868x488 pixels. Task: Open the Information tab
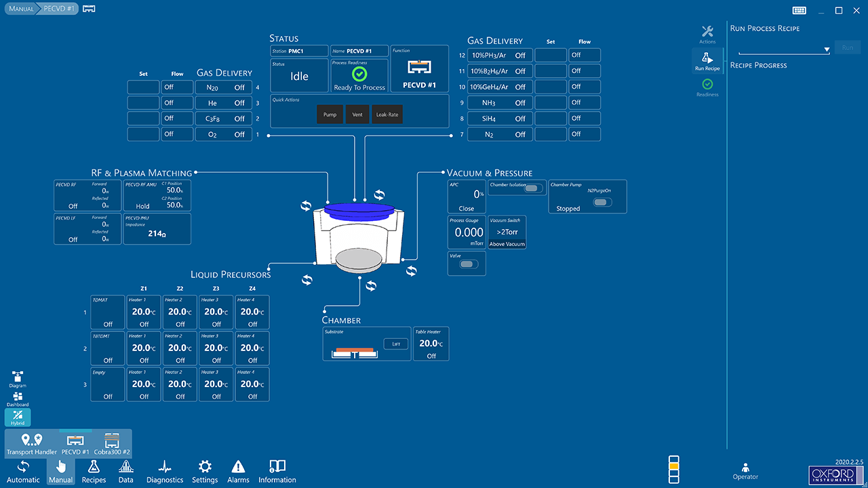[277, 471]
